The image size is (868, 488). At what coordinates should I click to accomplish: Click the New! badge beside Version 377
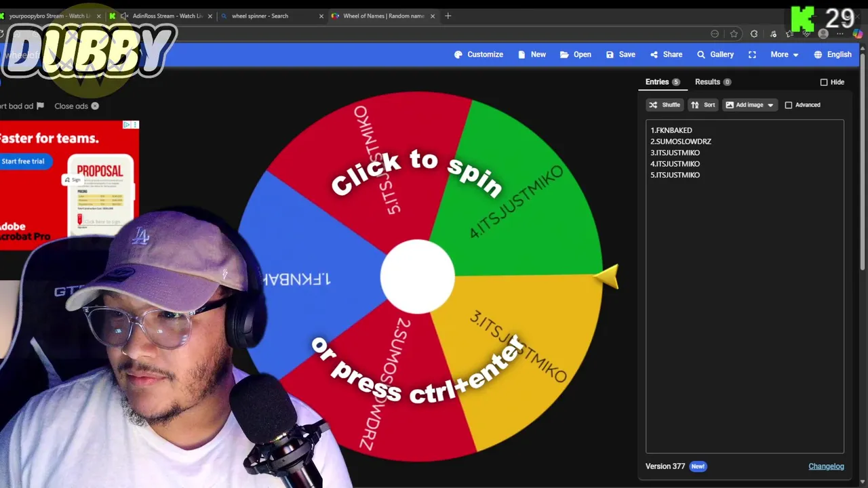tap(698, 466)
